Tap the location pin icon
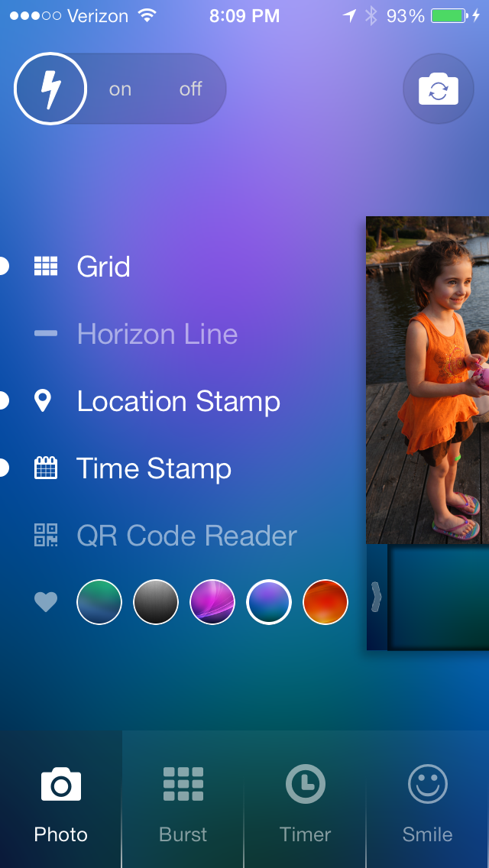The width and height of the screenshot is (489, 868). 44,400
